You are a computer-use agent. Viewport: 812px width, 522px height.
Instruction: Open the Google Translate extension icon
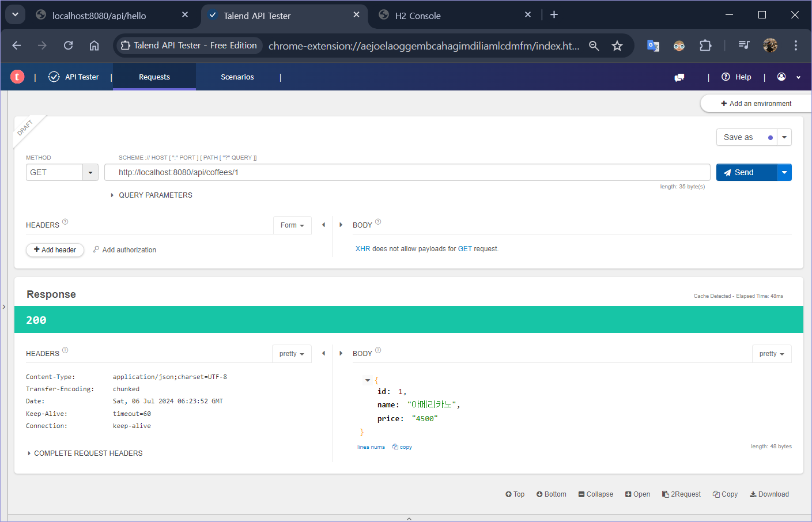click(x=653, y=46)
